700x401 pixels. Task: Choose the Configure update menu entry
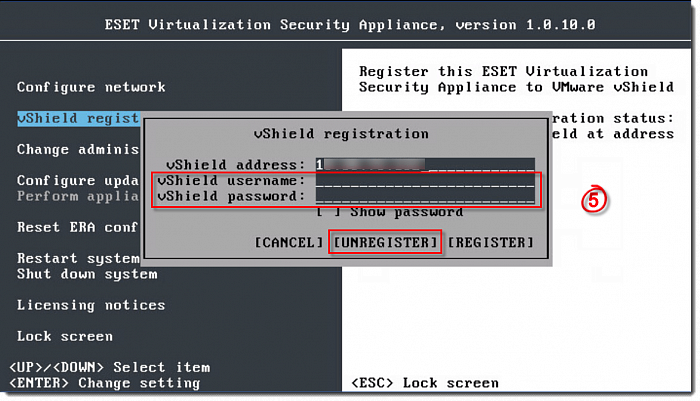pyautogui.click(x=78, y=180)
